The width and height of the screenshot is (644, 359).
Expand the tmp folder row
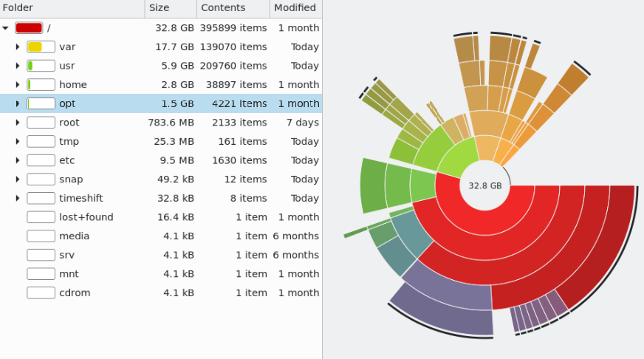click(x=18, y=141)
